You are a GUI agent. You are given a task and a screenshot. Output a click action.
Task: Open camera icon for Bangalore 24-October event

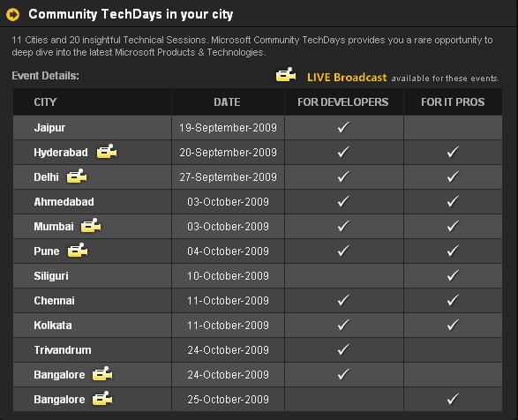pyautogui.click(x=102, y=374)
